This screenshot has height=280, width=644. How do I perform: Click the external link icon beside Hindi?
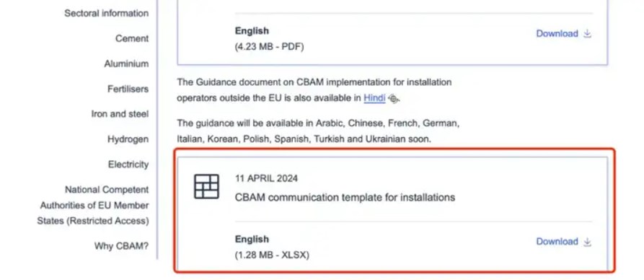tap(393, 99)
